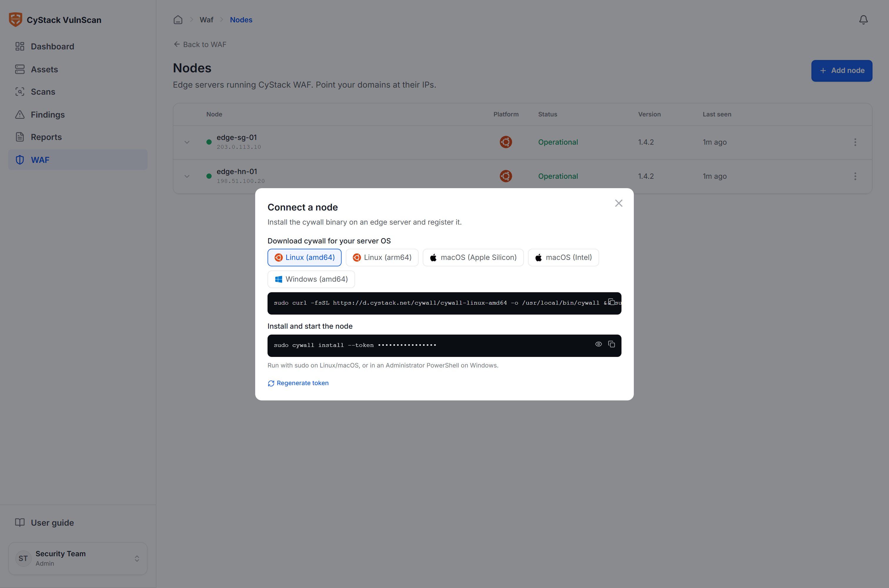This screenshot has height=588, width=889.
Task: Click 'Install and start the node' label
Action: pyautogui.click(x=310, y=326)
